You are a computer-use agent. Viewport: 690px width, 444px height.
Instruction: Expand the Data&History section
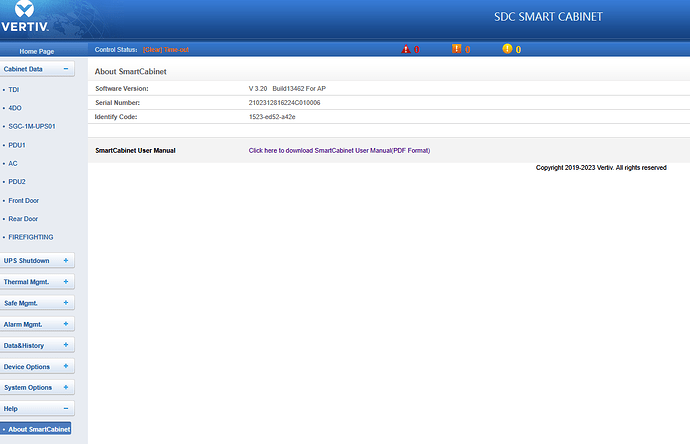tap(66, 345)
